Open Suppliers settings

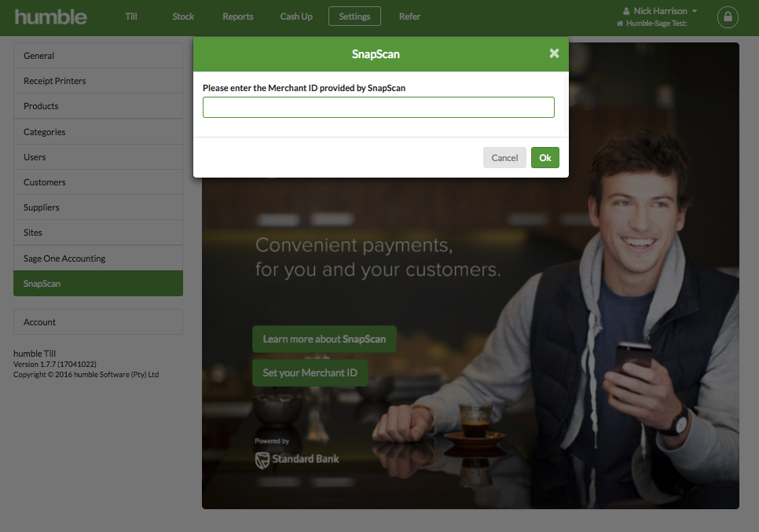click(98, 207)
